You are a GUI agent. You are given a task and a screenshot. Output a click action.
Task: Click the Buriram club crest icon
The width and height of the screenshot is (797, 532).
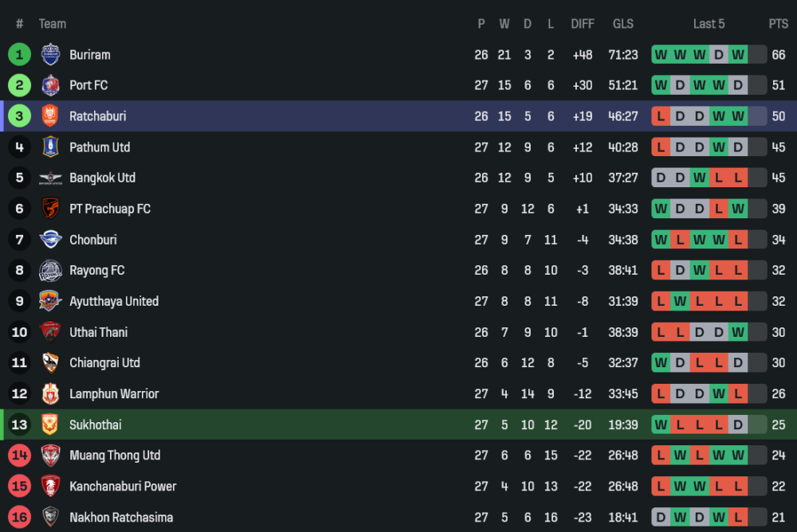coord(50,54)
